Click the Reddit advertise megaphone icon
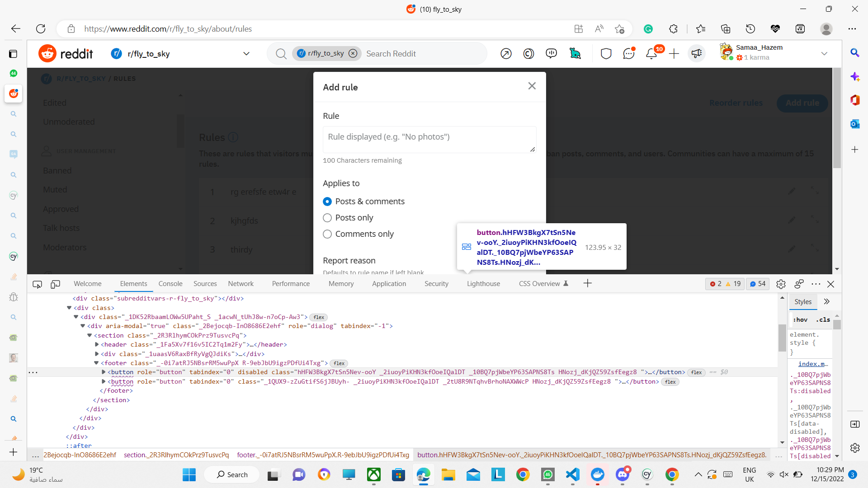The height and width of the screenshot is (488, 868). [696, 54]
